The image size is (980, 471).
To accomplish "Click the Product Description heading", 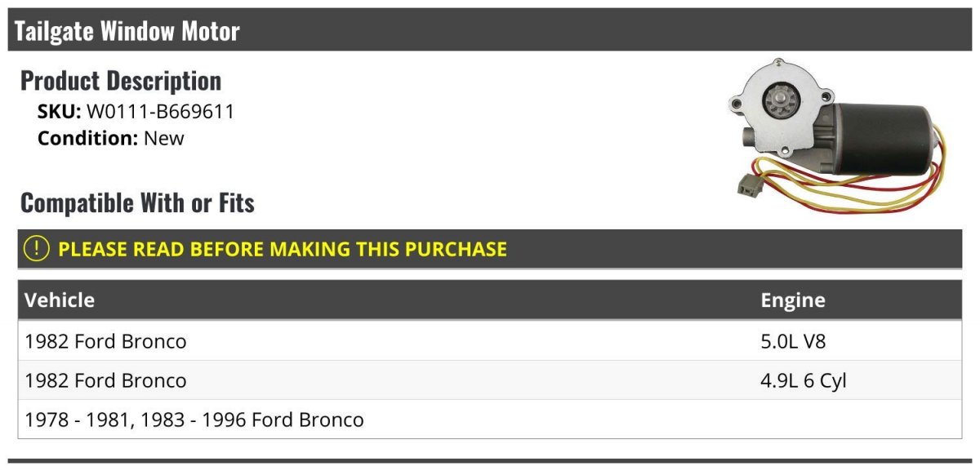I will (121, 80).
